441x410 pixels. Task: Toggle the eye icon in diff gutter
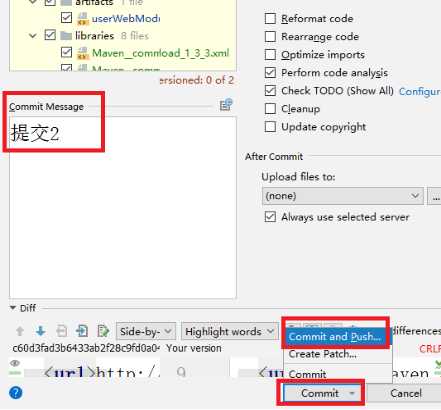(15, 363)
